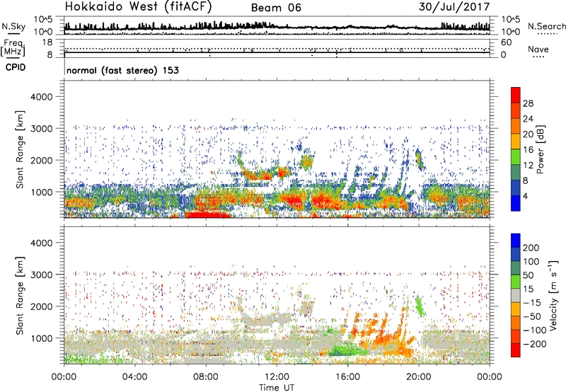Click the '60' Nave axis value
The height and width of the screenshot is (392, 566).
(x=506, y=42)
